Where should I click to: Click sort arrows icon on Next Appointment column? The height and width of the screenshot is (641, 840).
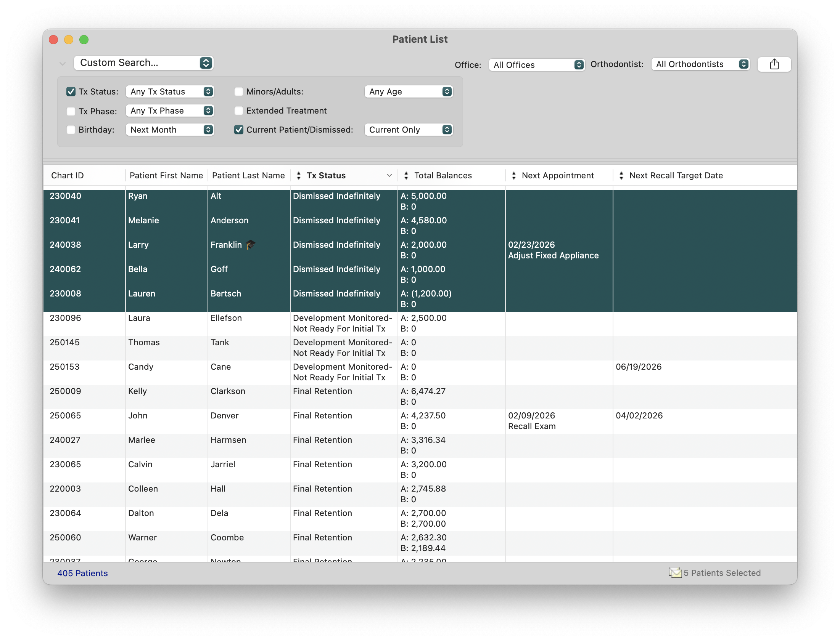coord(513,176)
